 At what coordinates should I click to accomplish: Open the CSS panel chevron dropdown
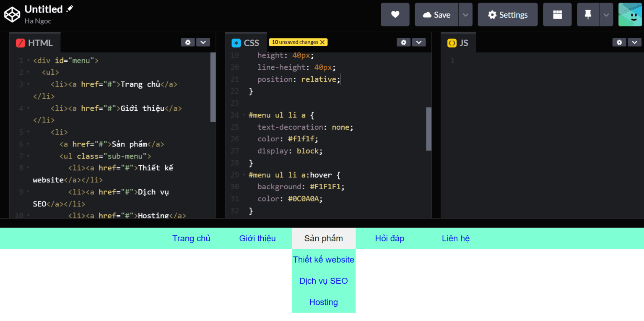point(419,42)
